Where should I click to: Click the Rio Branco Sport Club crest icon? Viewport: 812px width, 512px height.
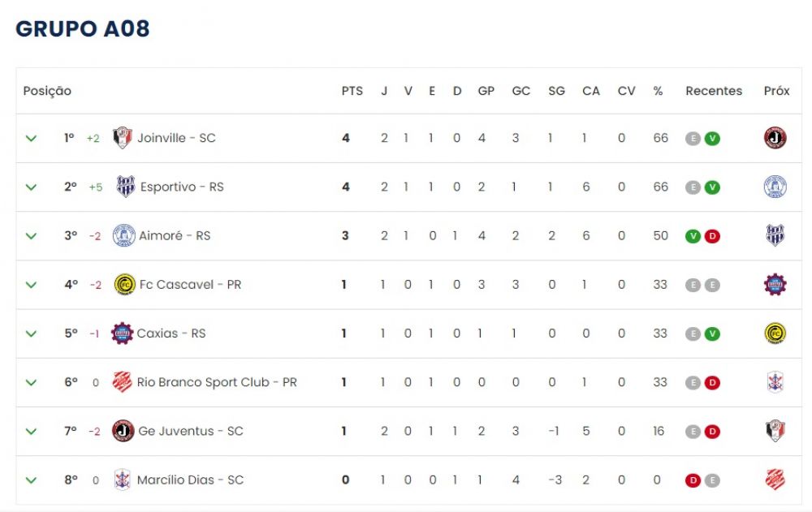pyautogui.click(x=123, y=382)
